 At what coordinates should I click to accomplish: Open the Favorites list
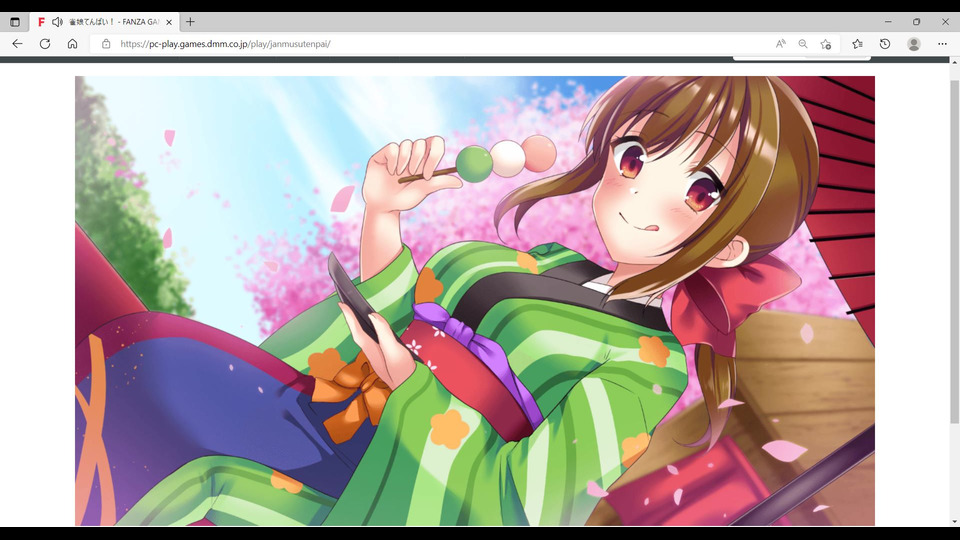tap(857, 44)
